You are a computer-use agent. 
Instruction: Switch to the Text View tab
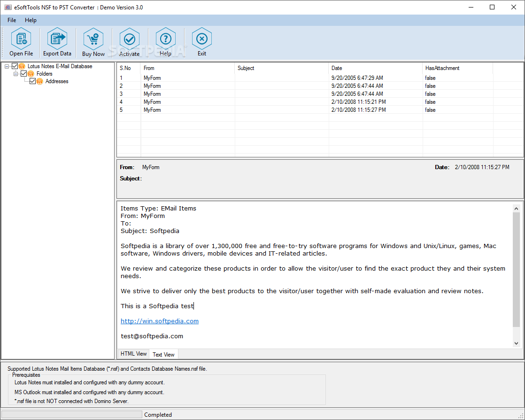click(x=164, y=354)
